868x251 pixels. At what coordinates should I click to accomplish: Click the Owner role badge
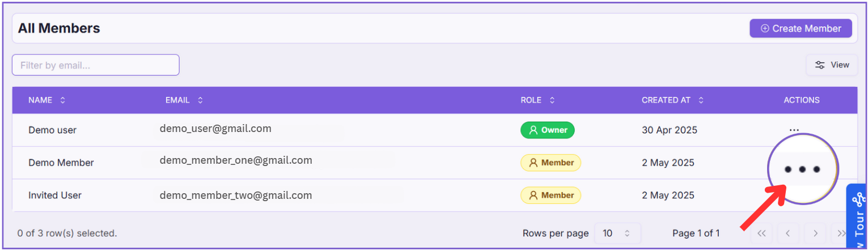click(x=547, y=130)
